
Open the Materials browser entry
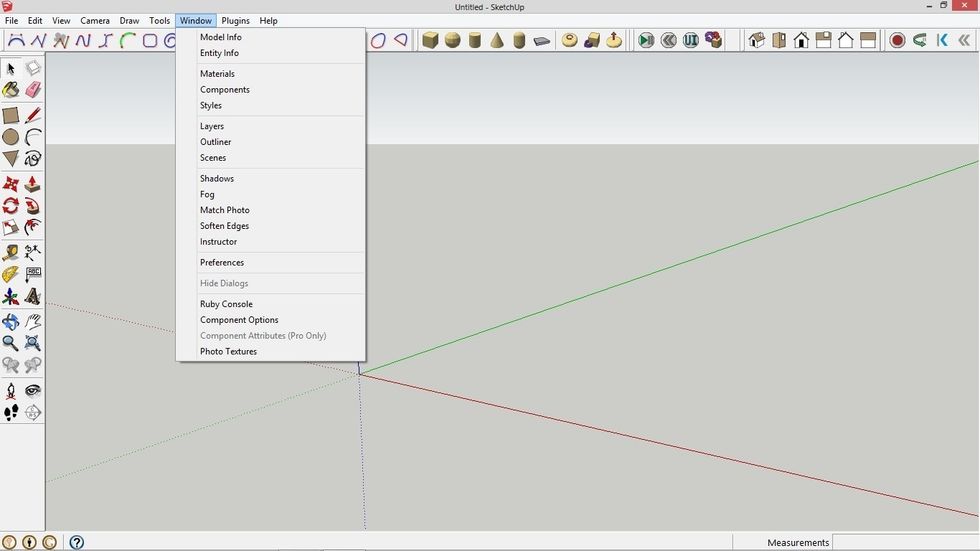pyautogui.click(x=217, y=73)
